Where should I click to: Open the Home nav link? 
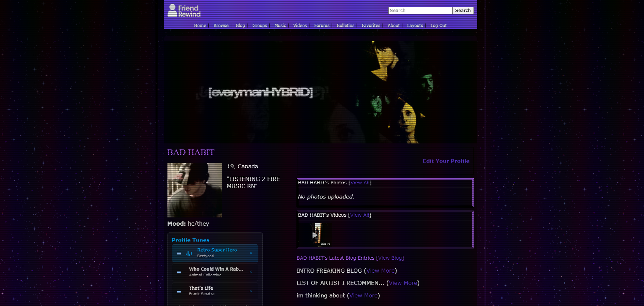[x=200, y=26]
